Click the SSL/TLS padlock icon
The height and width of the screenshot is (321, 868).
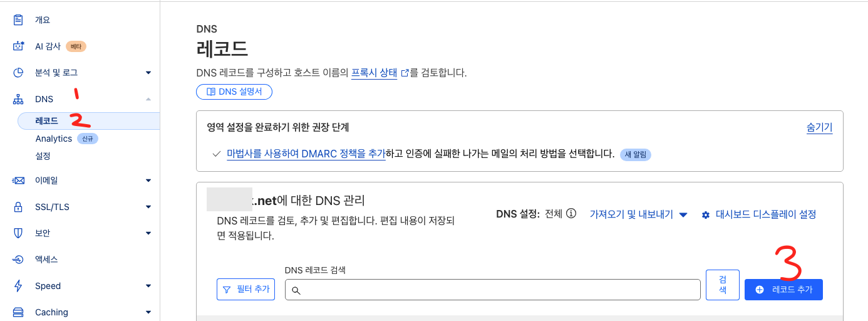click(18, 207)
